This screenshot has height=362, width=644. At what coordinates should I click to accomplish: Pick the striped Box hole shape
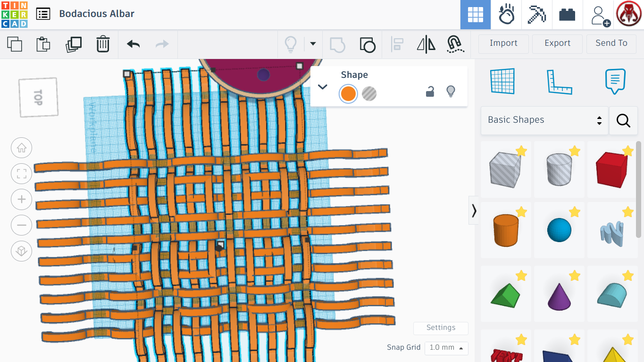coord(506,169)
